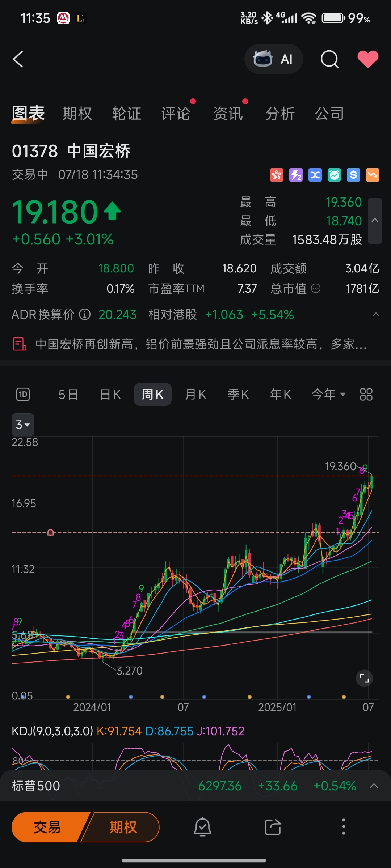Open the more options menu
391x868 pixels.
pyautogui.click(x=344, y=827)
